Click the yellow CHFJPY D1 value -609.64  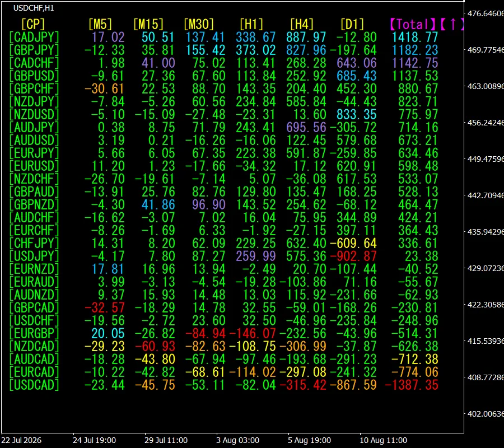(353, 243)
